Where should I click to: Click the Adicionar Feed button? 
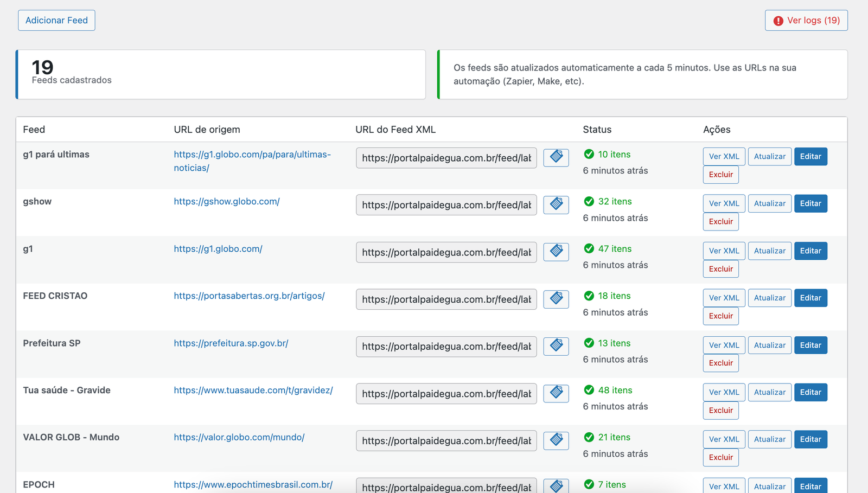tap(56, 21)
